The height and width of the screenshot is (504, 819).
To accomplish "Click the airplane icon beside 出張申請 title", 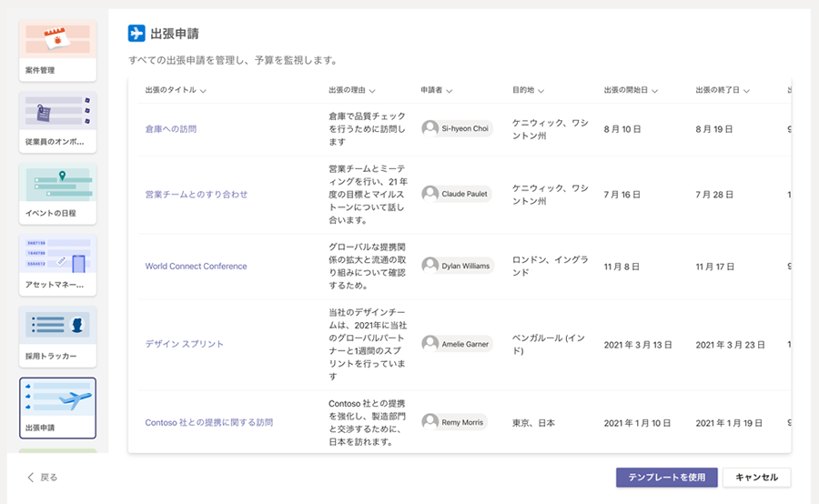I will 136,34.
